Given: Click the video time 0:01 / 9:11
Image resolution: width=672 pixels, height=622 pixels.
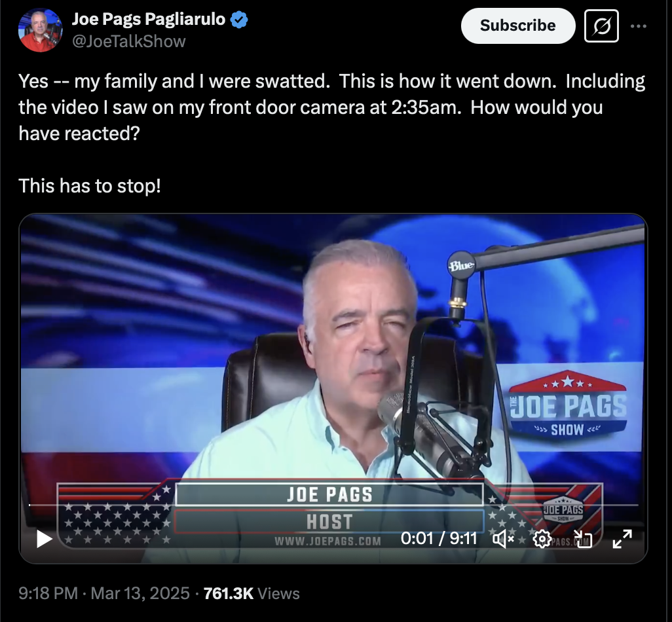Looking at the screenshot, I should pos(439,538).
